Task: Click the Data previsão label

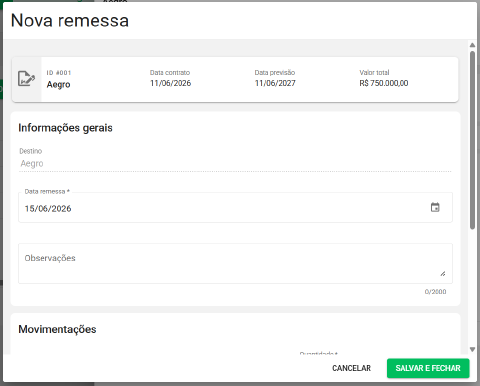Action: tap(275, 72)
